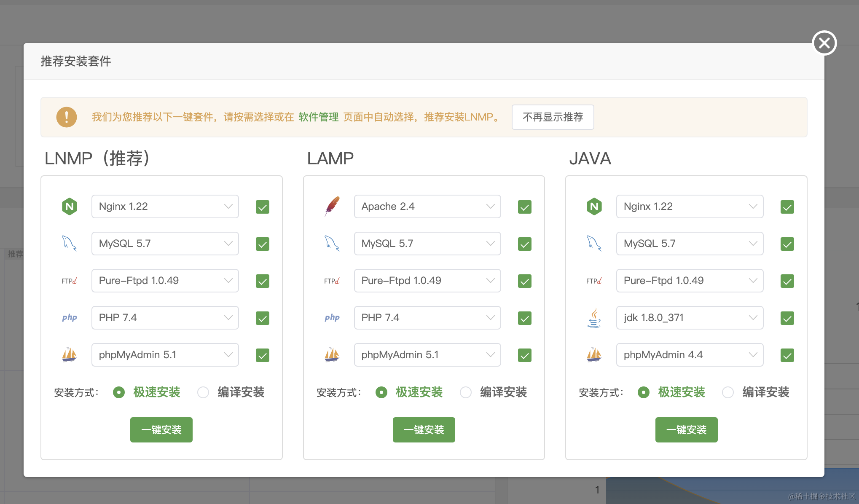Image resolution: width=859 pixels, height=504 pixels.
Task: Click the Java coffee cup icon
Action: pyautogui.click(x=594, y=318)
